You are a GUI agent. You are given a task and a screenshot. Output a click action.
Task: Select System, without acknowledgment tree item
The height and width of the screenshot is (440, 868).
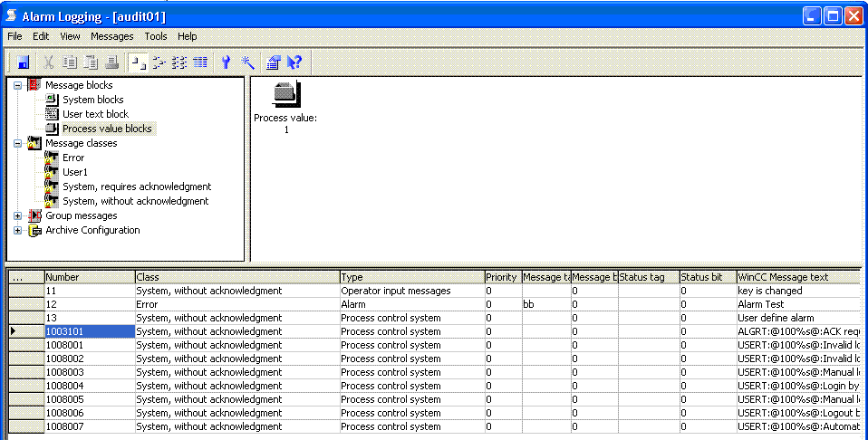pyautogui.click(x=136, y=201)
